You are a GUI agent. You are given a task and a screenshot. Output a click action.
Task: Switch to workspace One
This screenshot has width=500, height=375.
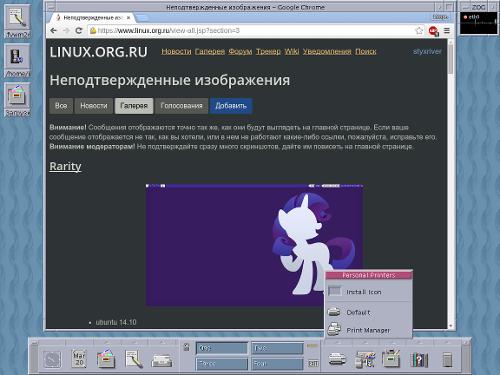222,348
